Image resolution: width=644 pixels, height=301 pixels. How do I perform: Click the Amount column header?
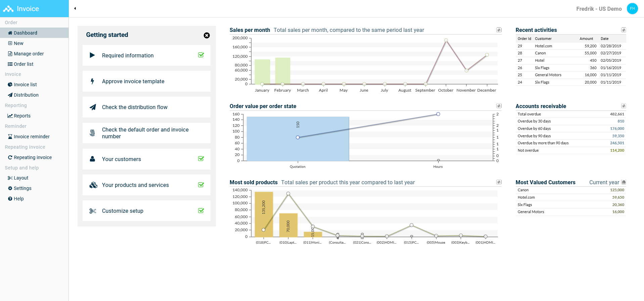(x=586, y=39)
